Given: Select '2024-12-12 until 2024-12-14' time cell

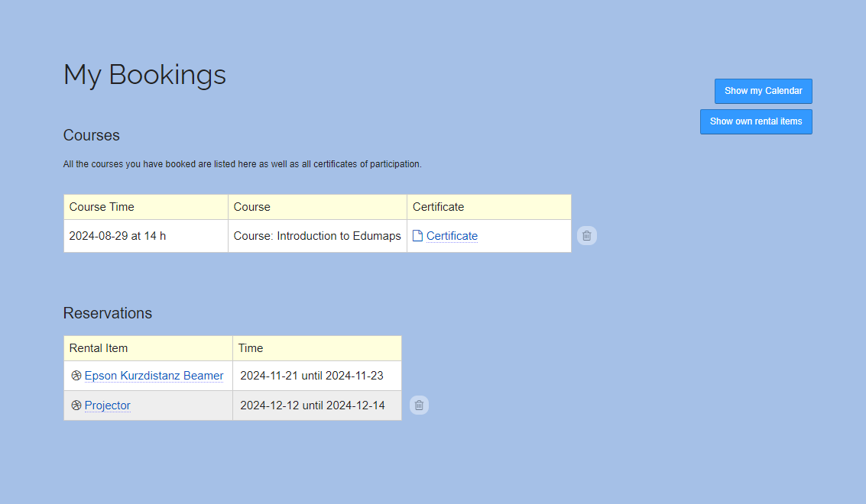Looking at the screenshot, I should pos(317,405).
